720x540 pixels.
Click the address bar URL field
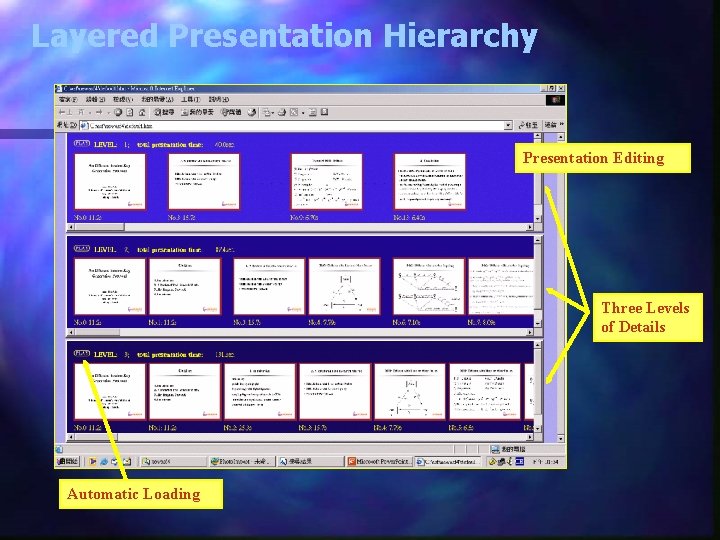click(x=296, y=125)
